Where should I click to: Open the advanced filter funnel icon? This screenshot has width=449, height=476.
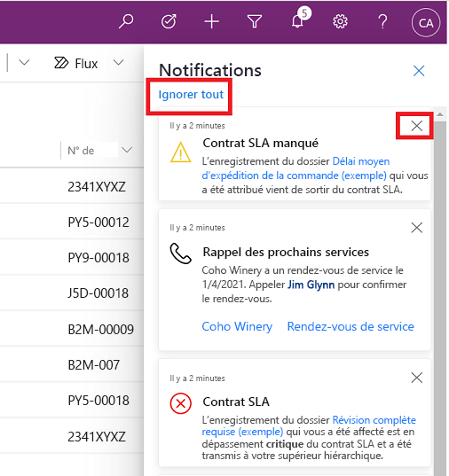tap(255, 22)
